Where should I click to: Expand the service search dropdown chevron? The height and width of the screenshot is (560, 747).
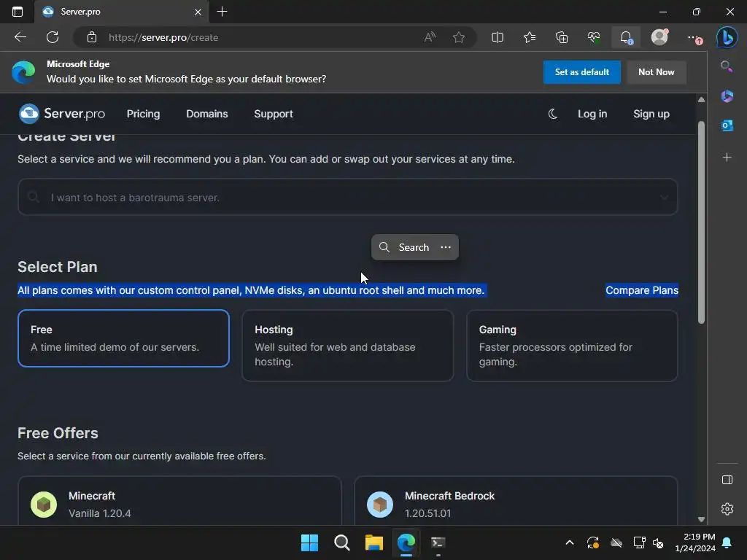(664, 197)
